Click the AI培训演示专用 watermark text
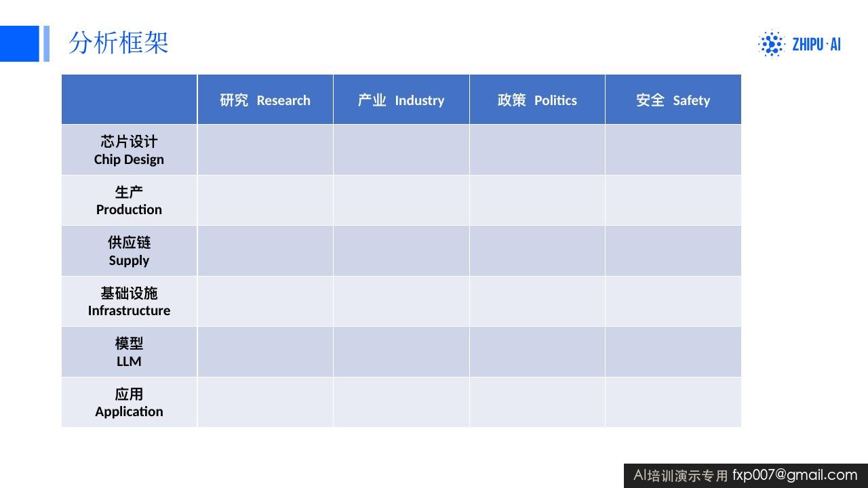Image resolution: width=868 pixels, height=488 pixels. 681,476
